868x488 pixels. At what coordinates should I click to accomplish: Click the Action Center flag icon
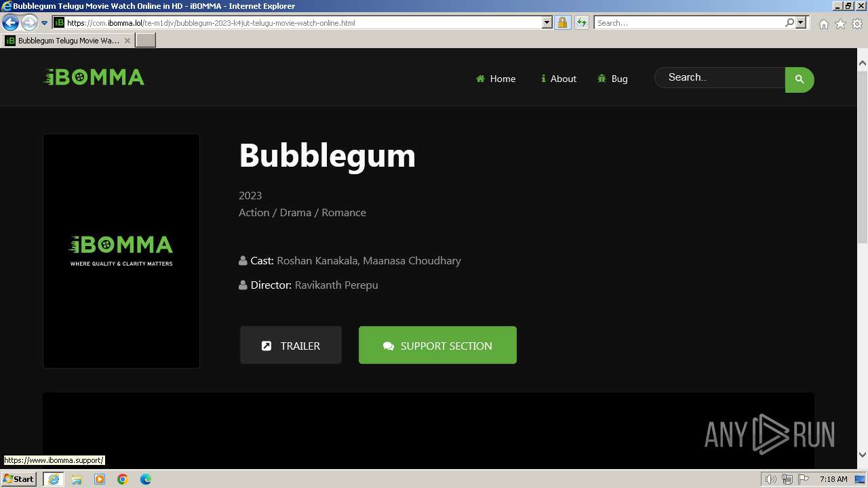coord(804,479)
